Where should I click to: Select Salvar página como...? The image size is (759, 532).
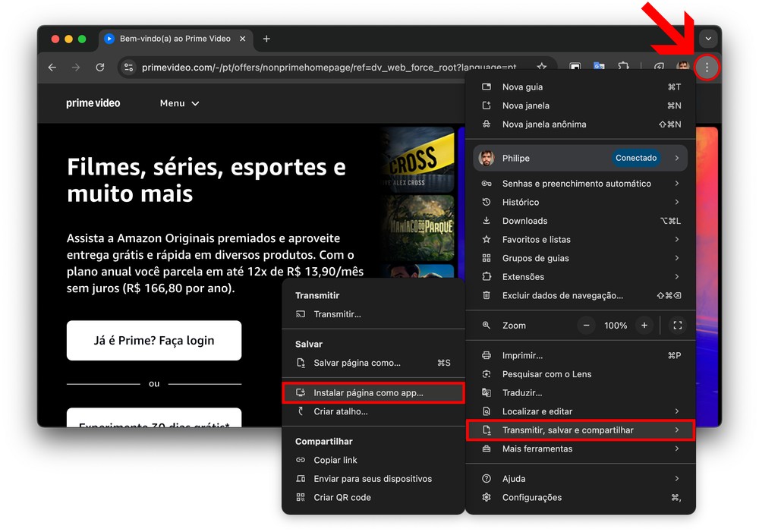point(373,363)
